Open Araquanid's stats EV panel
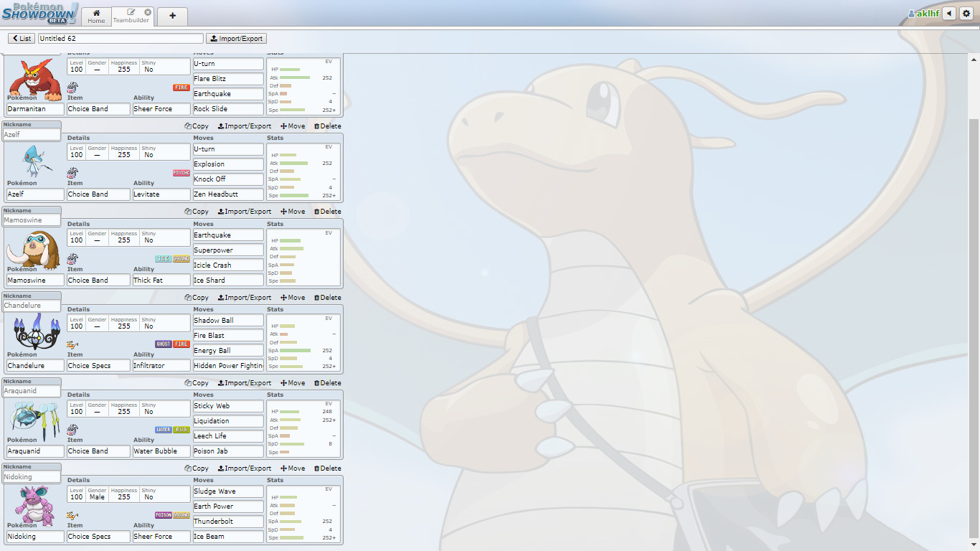The height and width of the screenshot is (551, 980). 303,428
